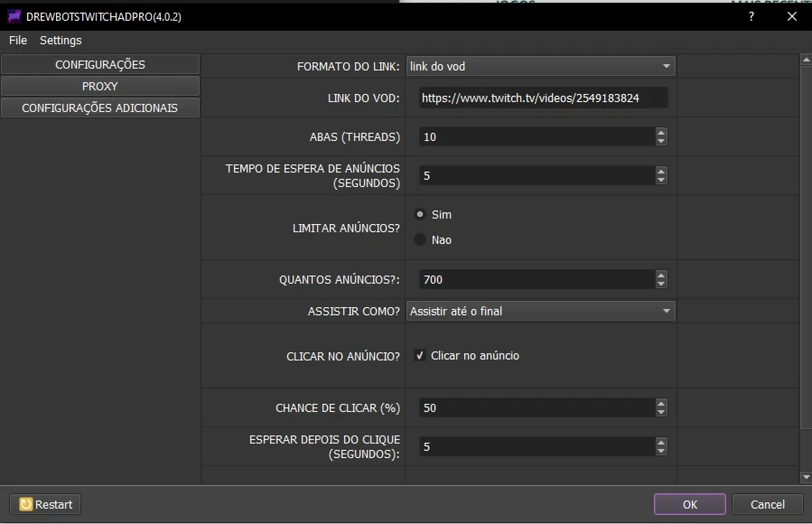The height and width of the screenshot is (524, 812).
Task: Close the DREWBOTSTWITCHADPRO window
Action: (792, 16)
